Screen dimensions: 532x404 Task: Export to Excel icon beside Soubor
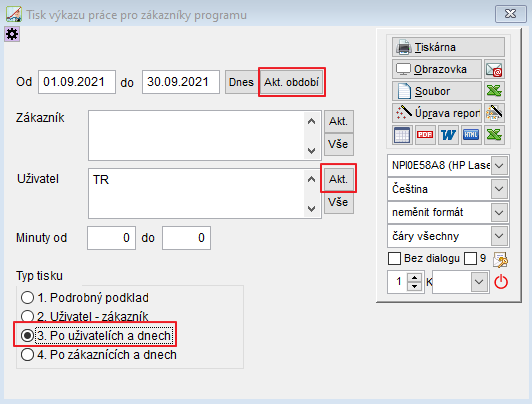point(494,91)
